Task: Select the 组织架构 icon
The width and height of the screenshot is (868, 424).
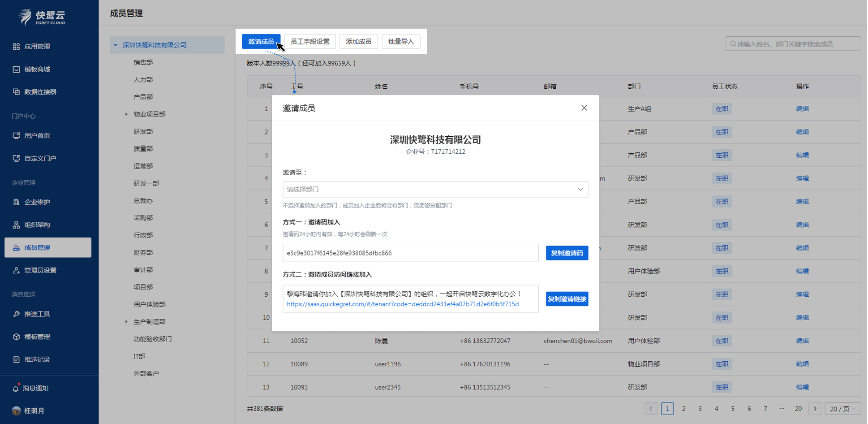Action: click(16, 225)
